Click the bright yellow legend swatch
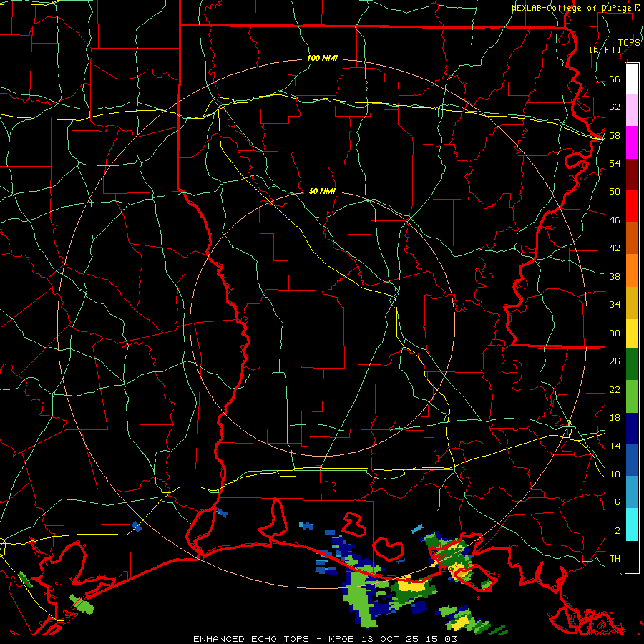This screenshot has height=644, width=644. (x=632, y=333)
